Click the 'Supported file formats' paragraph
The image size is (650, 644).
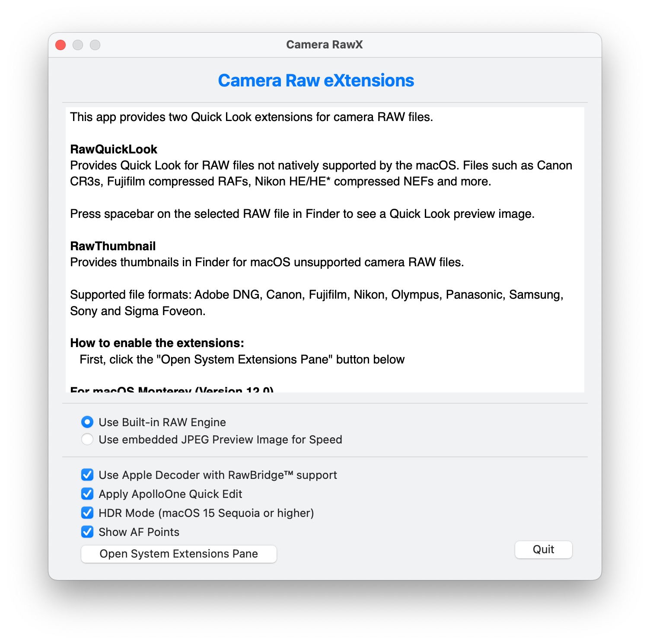pyautogui.click(x=317, y=303)
